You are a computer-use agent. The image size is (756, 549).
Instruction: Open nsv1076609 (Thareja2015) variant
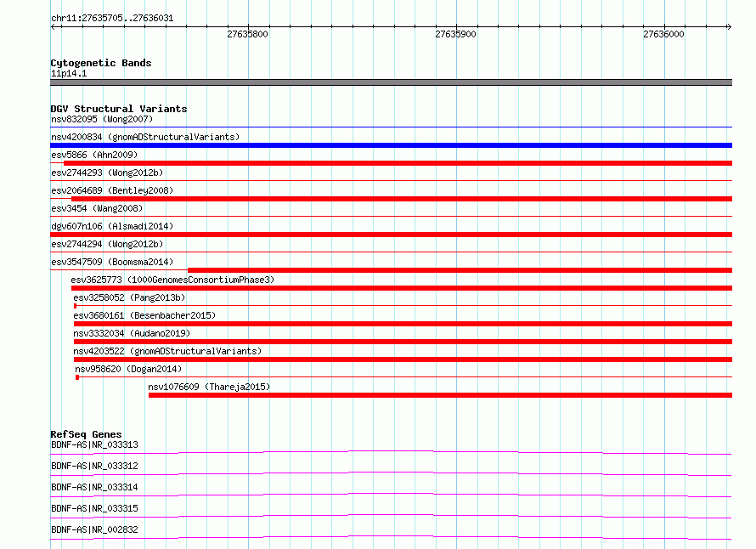[209, 387]
